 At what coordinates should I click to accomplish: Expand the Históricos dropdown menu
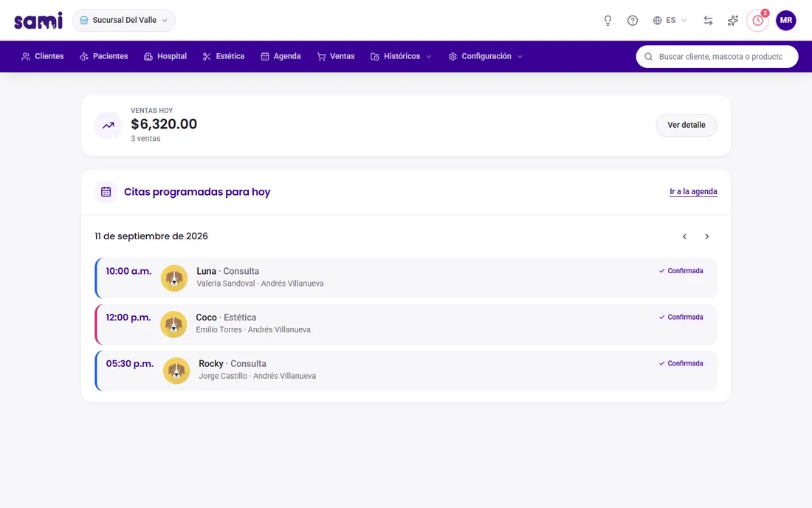click(x=401, y=56)
